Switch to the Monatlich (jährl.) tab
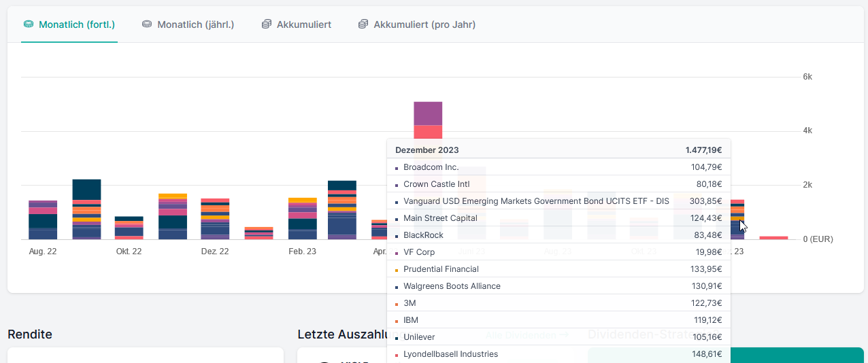The image size is (868, 363). 195,24
